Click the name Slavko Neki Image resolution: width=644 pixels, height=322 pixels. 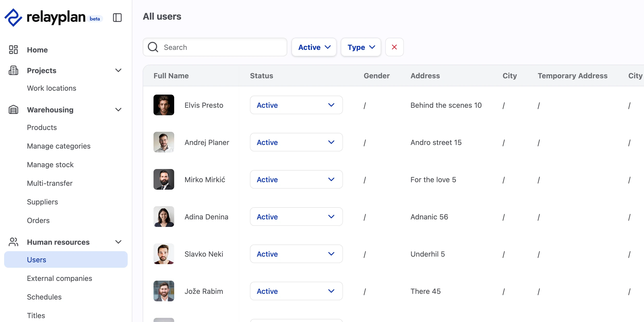coord(204,254)
